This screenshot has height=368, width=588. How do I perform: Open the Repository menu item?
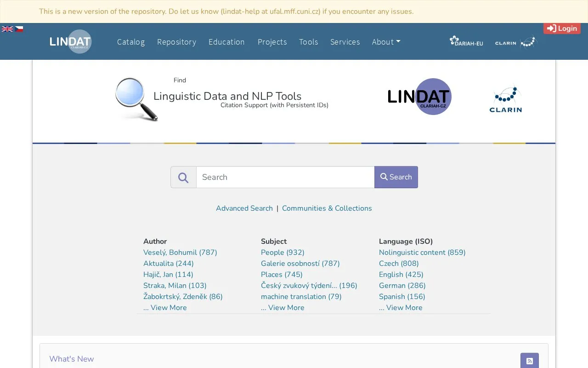[176, 42]
